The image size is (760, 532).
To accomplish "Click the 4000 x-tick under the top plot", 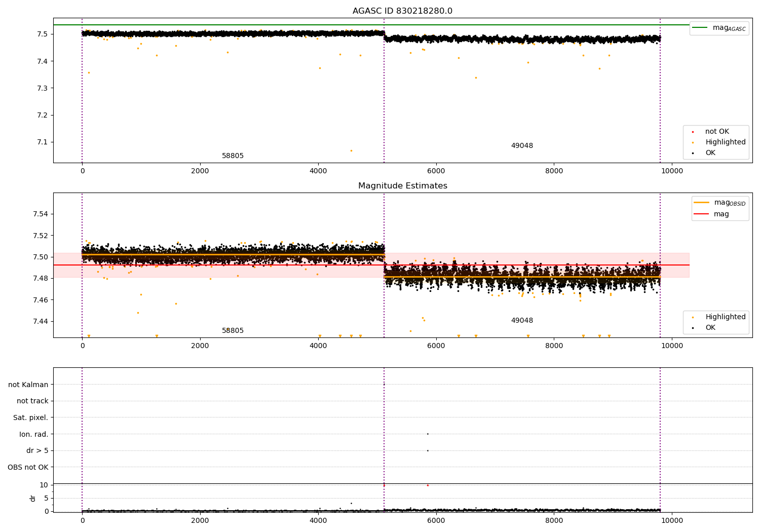I will pyautogui.click(x=318, y=171).
